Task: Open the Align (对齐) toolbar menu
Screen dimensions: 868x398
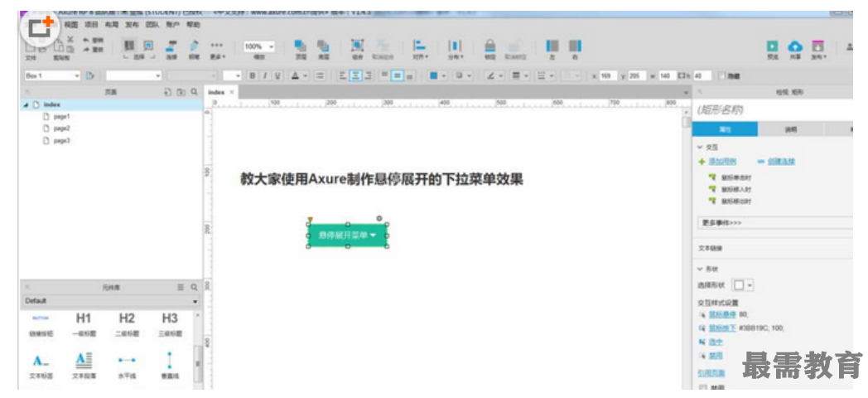Action: point(420,49)
